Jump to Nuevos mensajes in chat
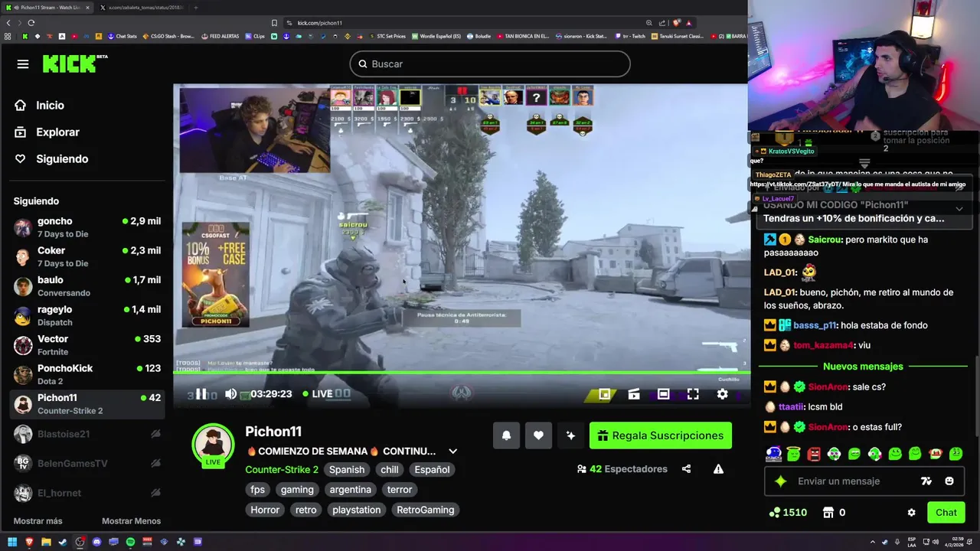This screenshot has height=551, width=980. coord(863,367)
